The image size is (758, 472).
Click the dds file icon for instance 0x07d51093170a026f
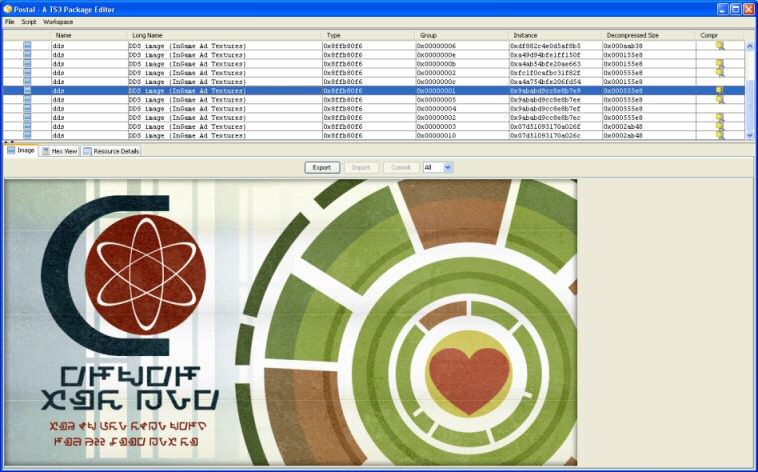[27, 126]
